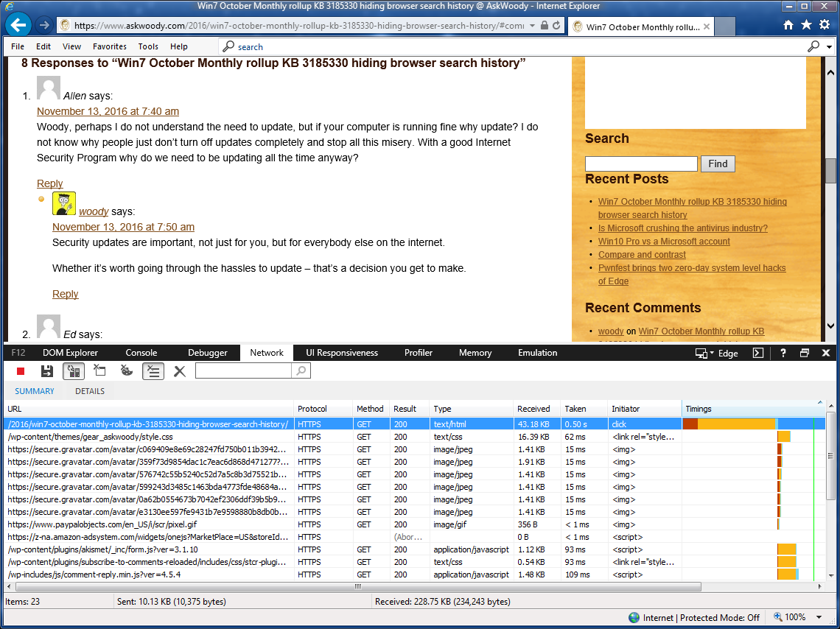Sort requests by the Timings column
Viewport: 840px width, 629px height.
click(x=753, y=409)
